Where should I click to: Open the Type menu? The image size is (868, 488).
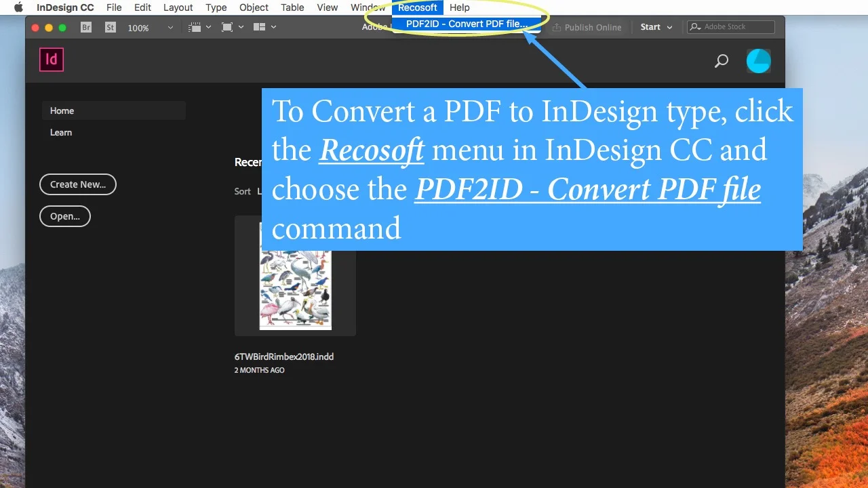pos(216,7)
